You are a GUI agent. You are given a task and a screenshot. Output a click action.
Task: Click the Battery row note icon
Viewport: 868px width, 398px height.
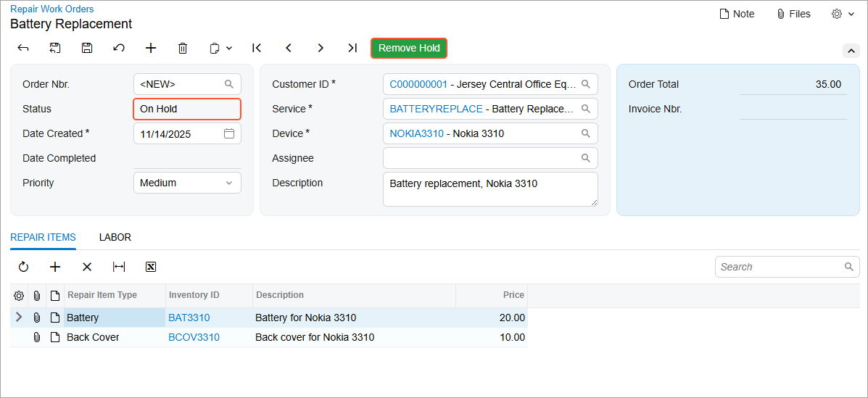55,318
